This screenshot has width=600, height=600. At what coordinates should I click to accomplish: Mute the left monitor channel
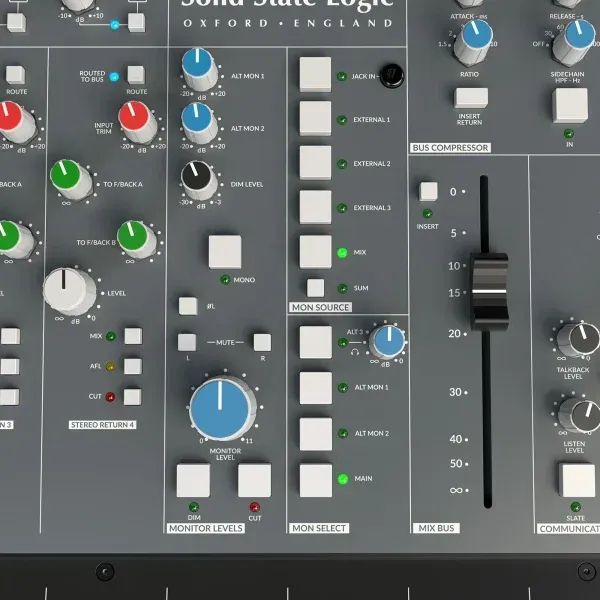[x=187, y=342]
